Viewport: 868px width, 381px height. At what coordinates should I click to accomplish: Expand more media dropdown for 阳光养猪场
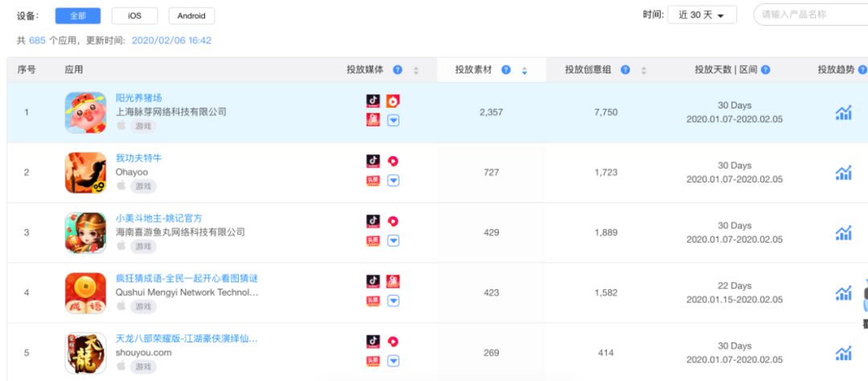pos(393,121)
